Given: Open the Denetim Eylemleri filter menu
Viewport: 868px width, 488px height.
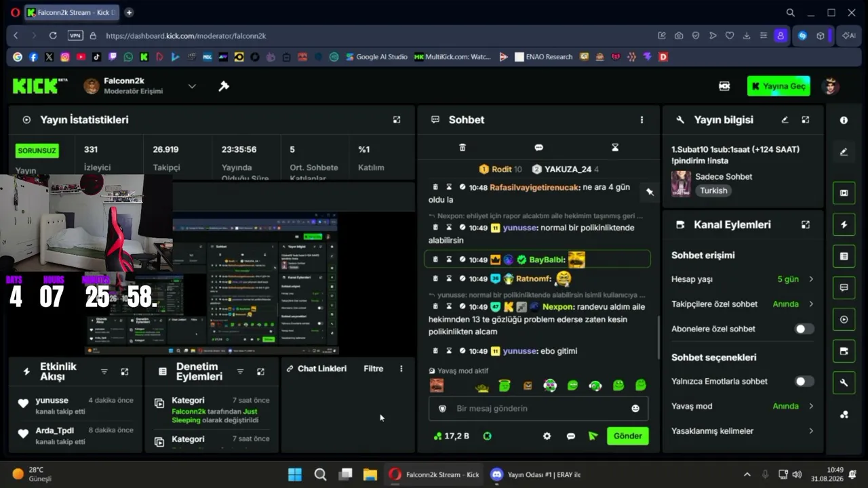Looking at the screenshot, I should point(240,371).
